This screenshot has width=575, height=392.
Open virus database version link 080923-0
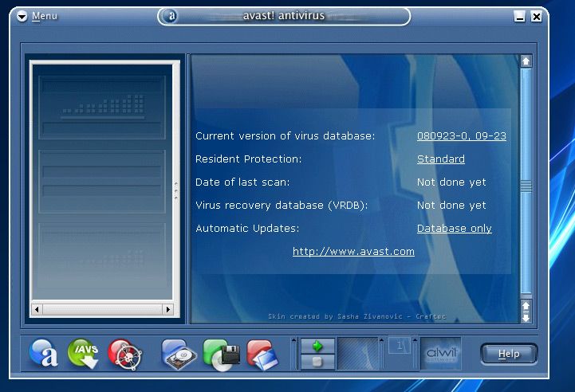click(461, 136)
